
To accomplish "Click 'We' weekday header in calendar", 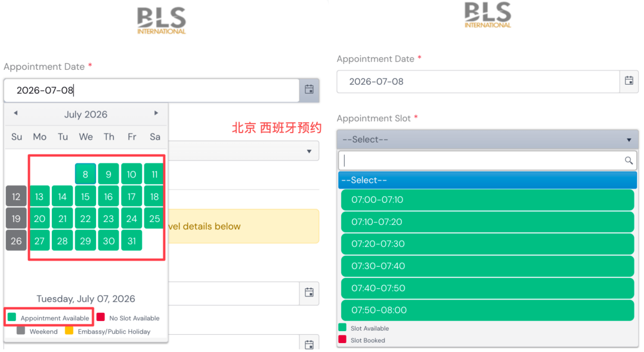I will click(x=85, y=137).
